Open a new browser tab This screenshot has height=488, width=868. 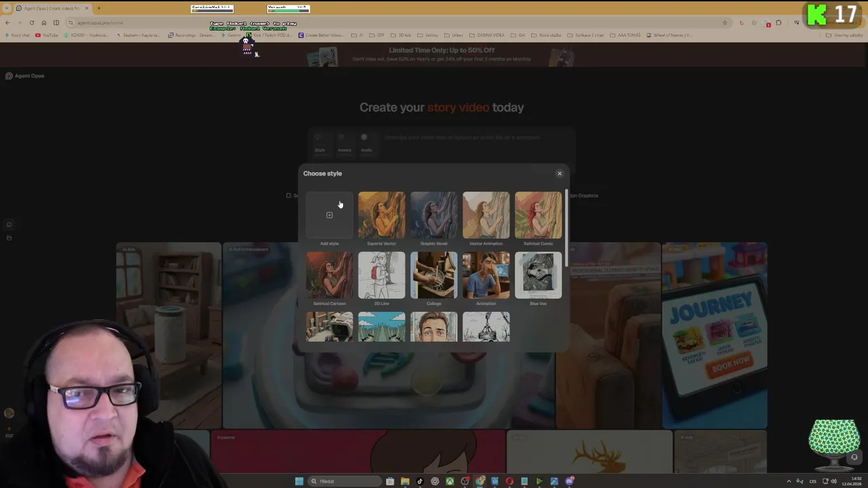98,8
